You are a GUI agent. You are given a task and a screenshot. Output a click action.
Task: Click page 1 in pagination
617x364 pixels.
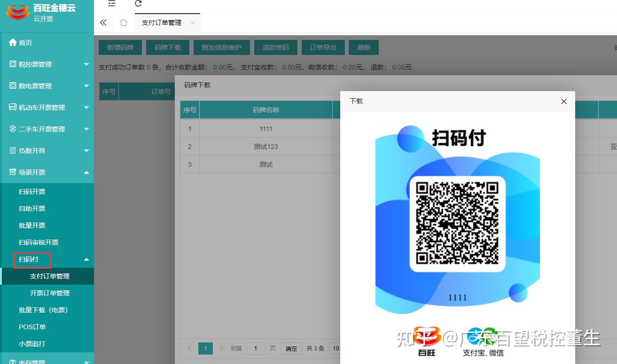pyautogui.click(x=205, y=349)
